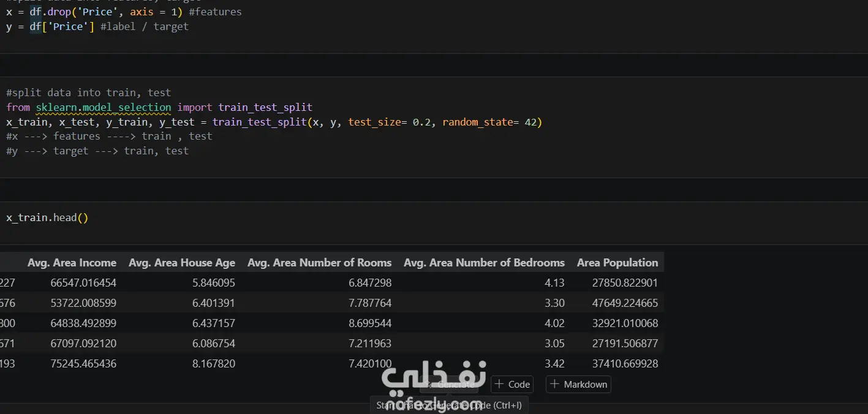
Task: Select the income value 75245.465436
Action: click(83, 364)
